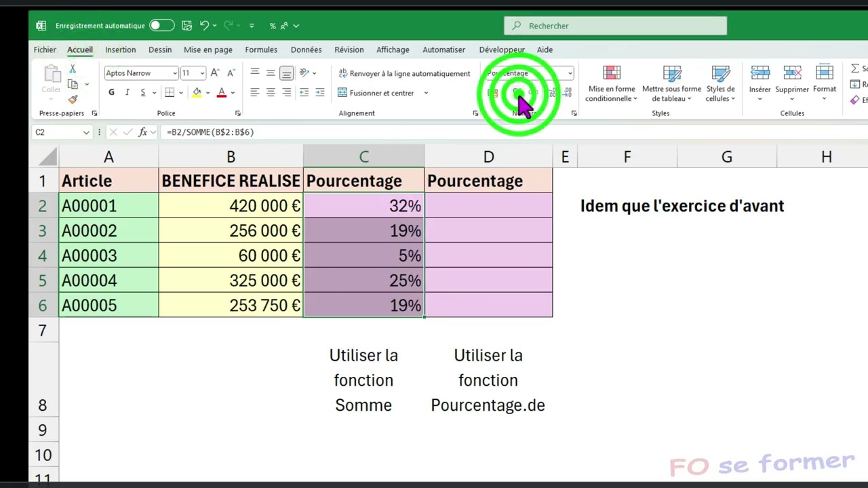Cut selection with the scissors icon

pos(73,69)
